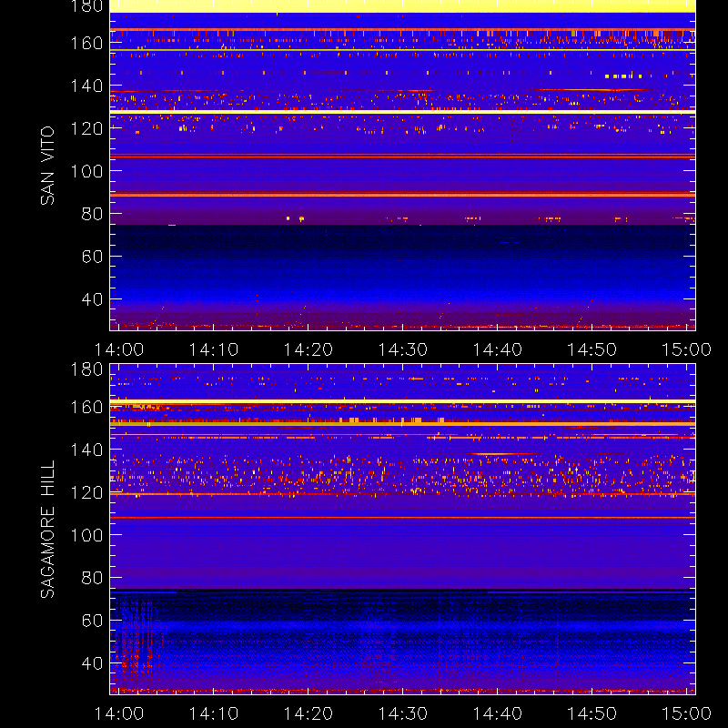Image resolution: width=728 pixels, height=728 pixels.
Task: Click 14:00 under the SAN VITO plot
Action: tap(119, 349)
